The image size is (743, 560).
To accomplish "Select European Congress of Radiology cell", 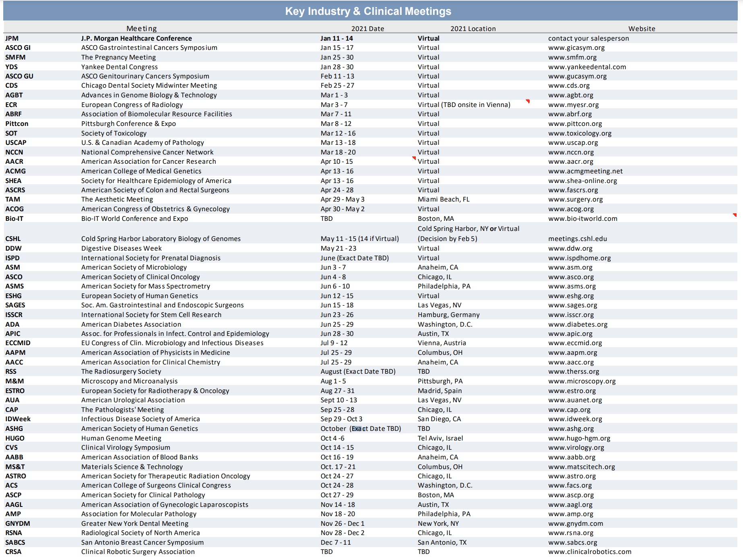I will (x=132, y=105).
